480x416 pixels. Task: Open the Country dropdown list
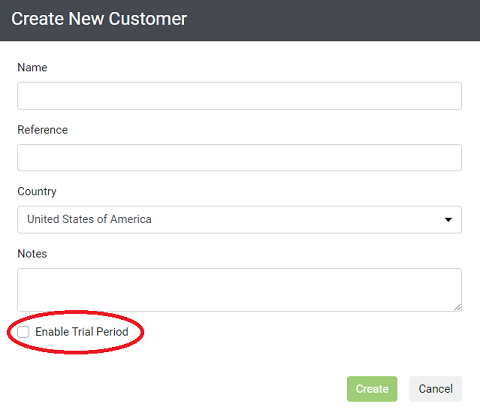(x=239, y=220)
